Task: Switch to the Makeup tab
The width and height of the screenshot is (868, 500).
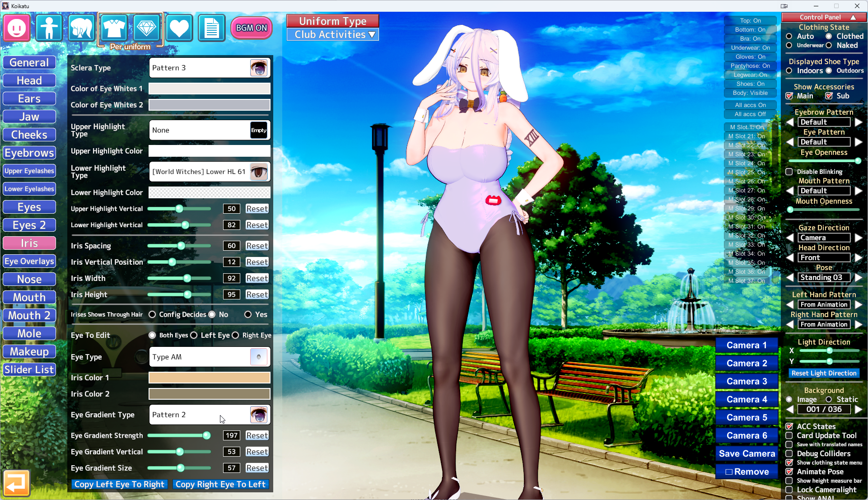Action: 29,351
